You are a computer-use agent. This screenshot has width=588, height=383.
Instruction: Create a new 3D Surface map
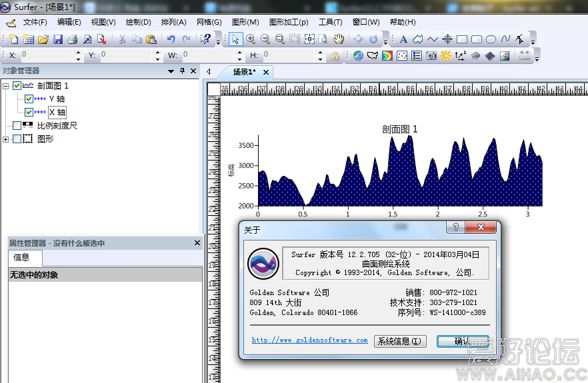click(x=505, y=56)
